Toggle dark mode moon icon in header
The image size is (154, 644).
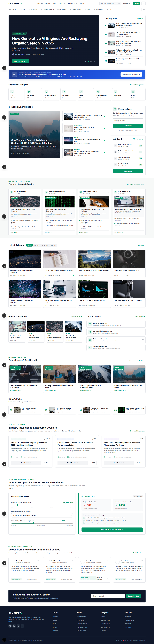point(144,3)
